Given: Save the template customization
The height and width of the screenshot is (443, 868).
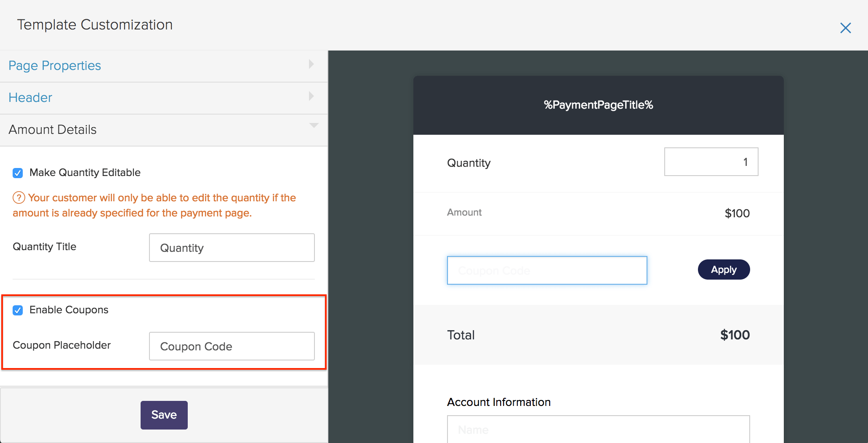Looking at the screenshot, I should tap(164, 415).
